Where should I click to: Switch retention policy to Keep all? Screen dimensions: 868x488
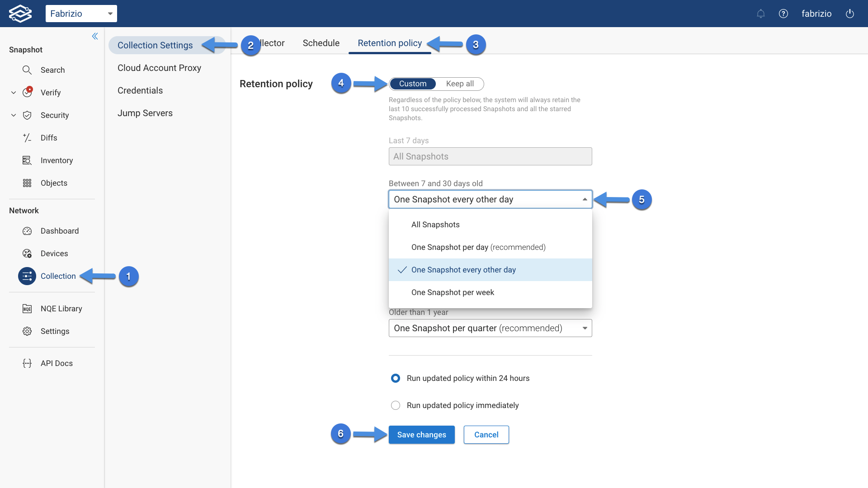460,84
